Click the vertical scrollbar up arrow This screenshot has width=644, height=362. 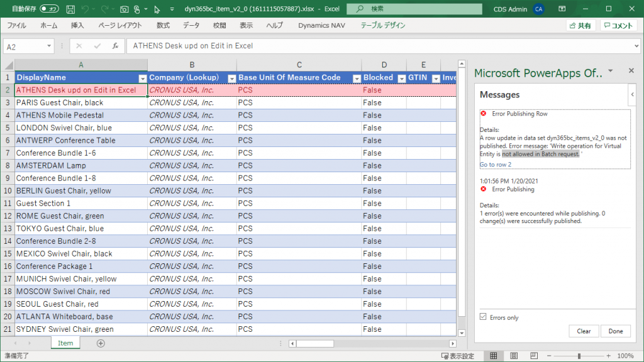(x=462, y=63)
